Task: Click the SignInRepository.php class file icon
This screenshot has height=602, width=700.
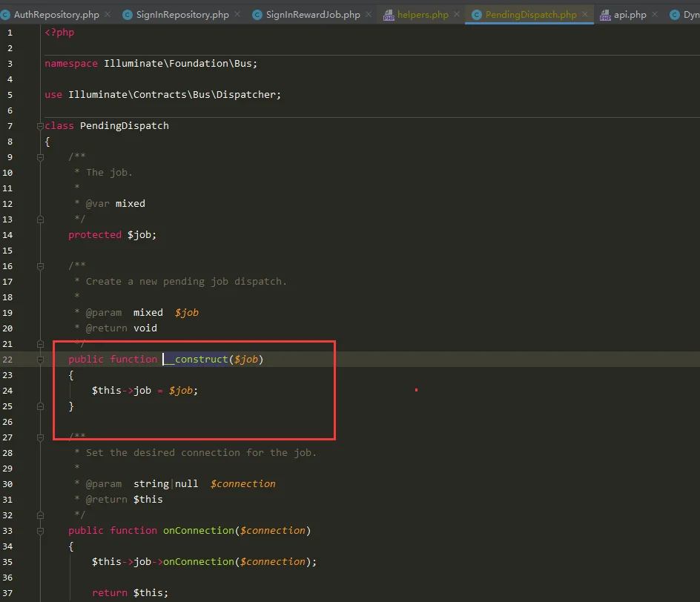Action: [128, 15]
